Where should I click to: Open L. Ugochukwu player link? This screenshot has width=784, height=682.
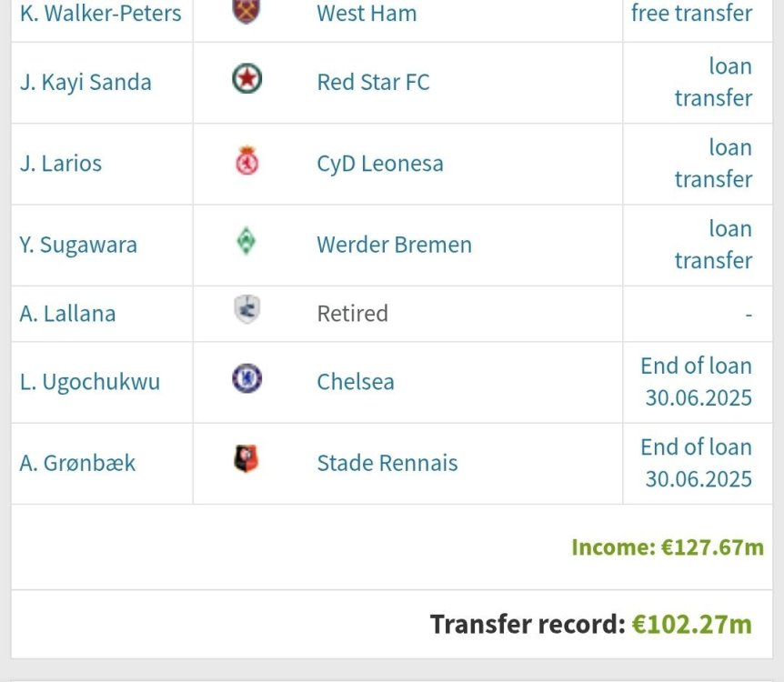[90, 381]
